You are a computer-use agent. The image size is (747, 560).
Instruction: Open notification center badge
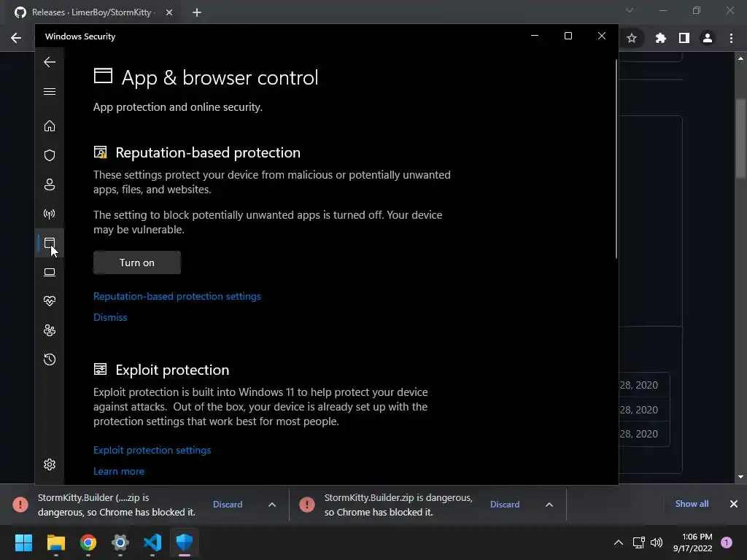(x=727, y=542)
